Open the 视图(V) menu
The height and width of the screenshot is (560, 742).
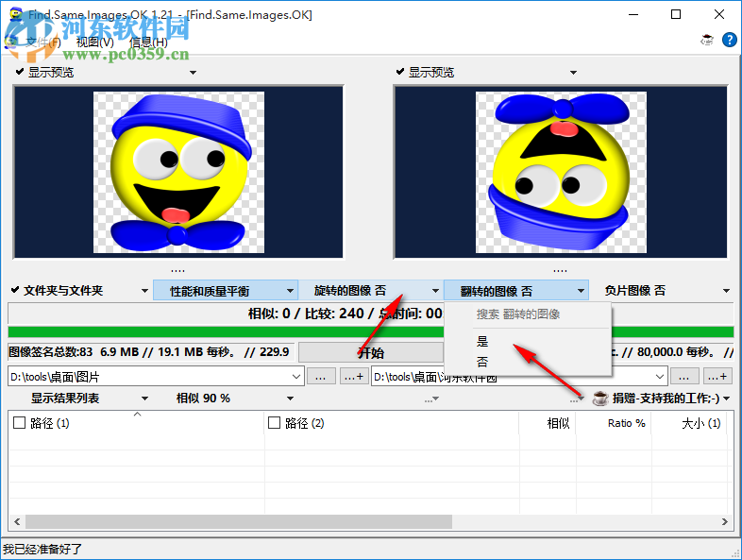(x=95, y=42)
